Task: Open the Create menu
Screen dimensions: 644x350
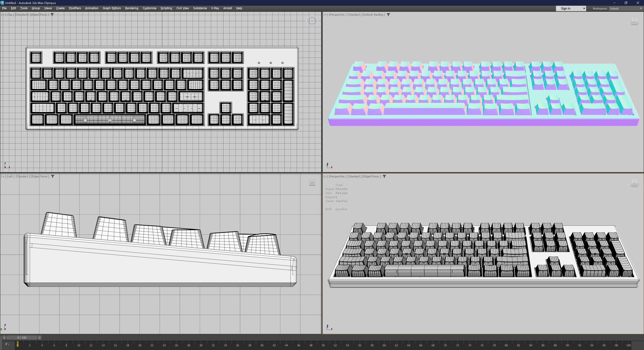Action: pyautogui.click(x=60, y=8)
